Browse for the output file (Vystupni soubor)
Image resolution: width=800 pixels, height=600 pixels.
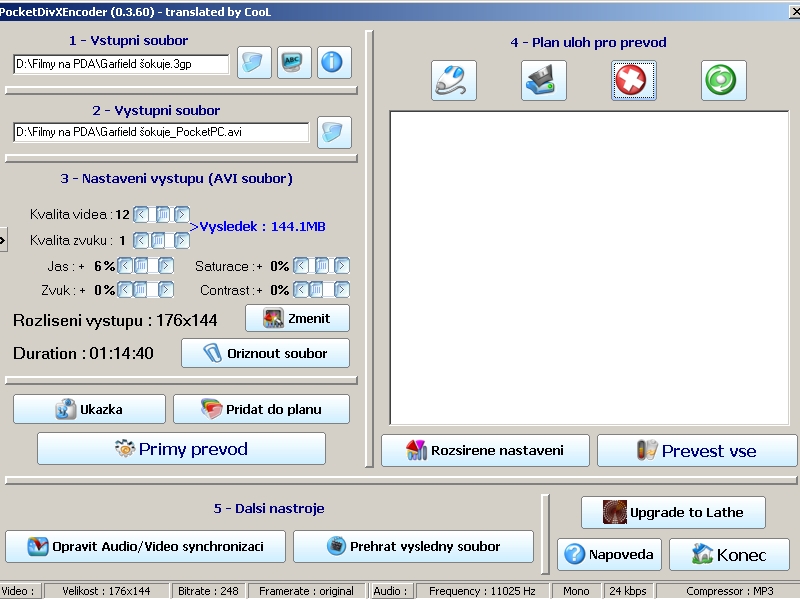(334, 132)
